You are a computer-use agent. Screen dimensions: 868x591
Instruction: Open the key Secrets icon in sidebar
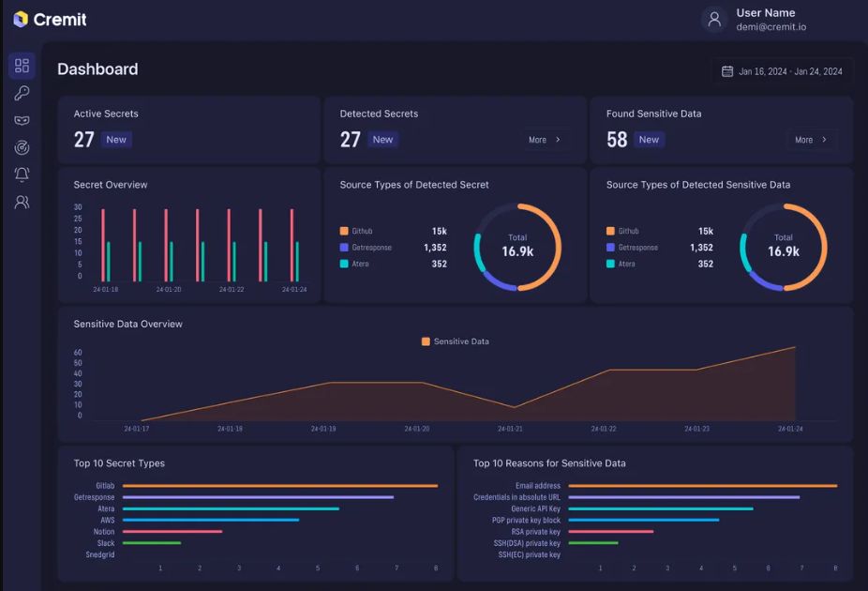(x=22, y=93)
